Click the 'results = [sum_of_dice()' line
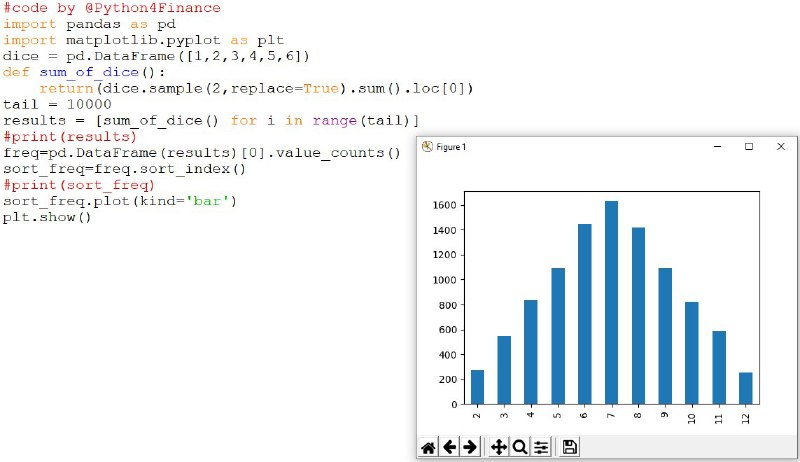The width and height of the screenshot is (800, 462). tap(211, 121)
